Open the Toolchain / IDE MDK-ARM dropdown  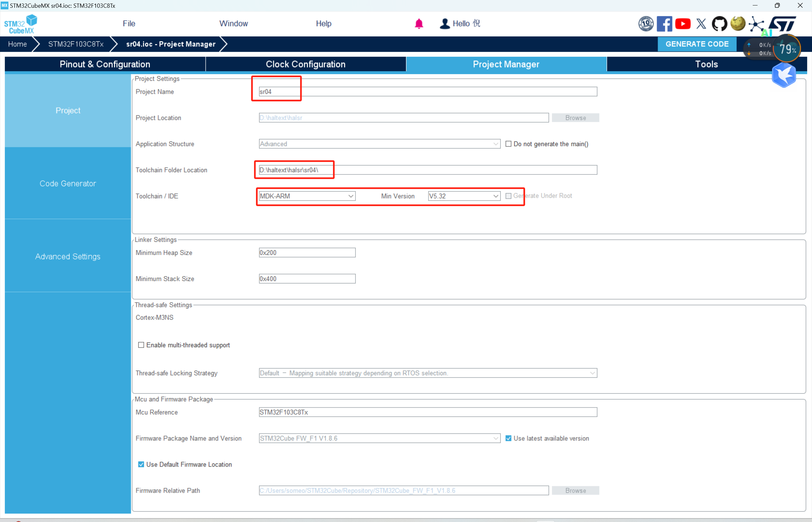pyautogui.click(x=307, y=196)
